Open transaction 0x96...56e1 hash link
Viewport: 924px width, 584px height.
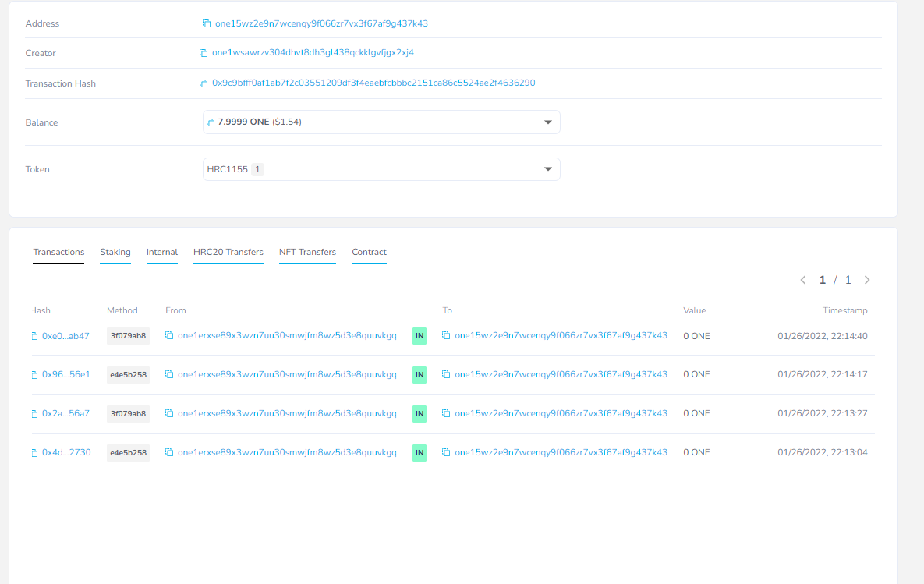[66, 374]
